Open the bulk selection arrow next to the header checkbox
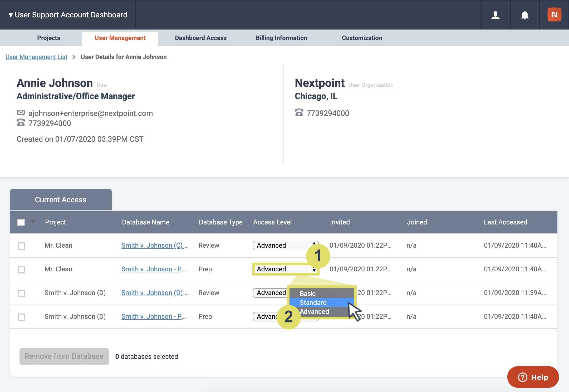 [x=33, y=222]
